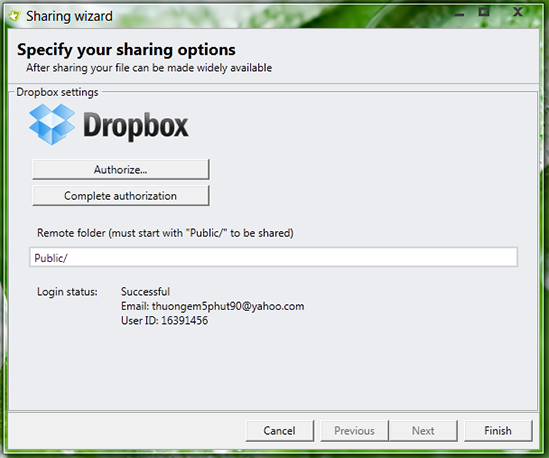The height and width of the screenshot is (458, 549).
Task: Advance with the Next button
Action: click(423, 431)
